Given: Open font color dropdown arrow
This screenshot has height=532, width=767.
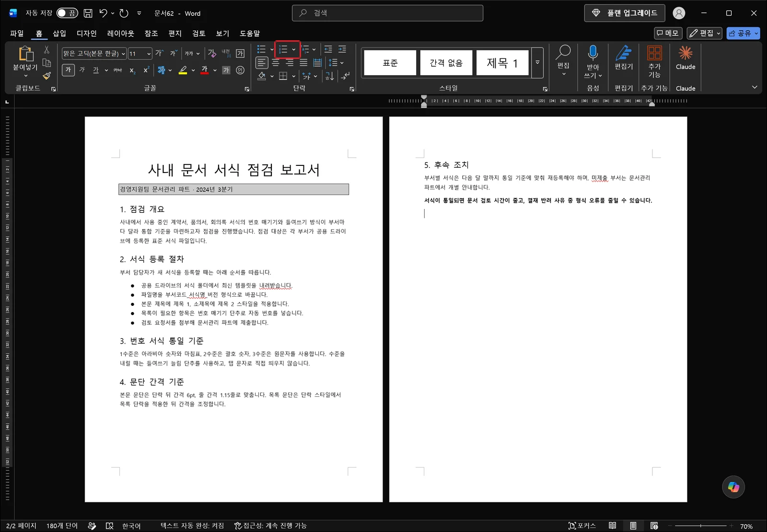Looking at the screenshot, I should pos(215,70).
